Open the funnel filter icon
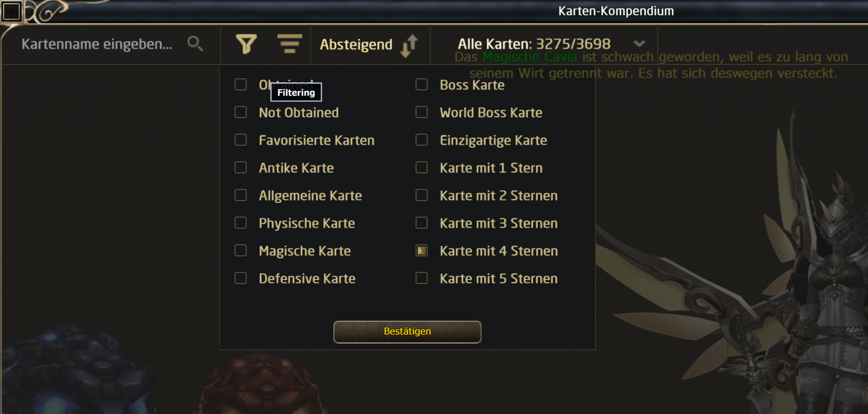868x414 pixels. point(246,44)
